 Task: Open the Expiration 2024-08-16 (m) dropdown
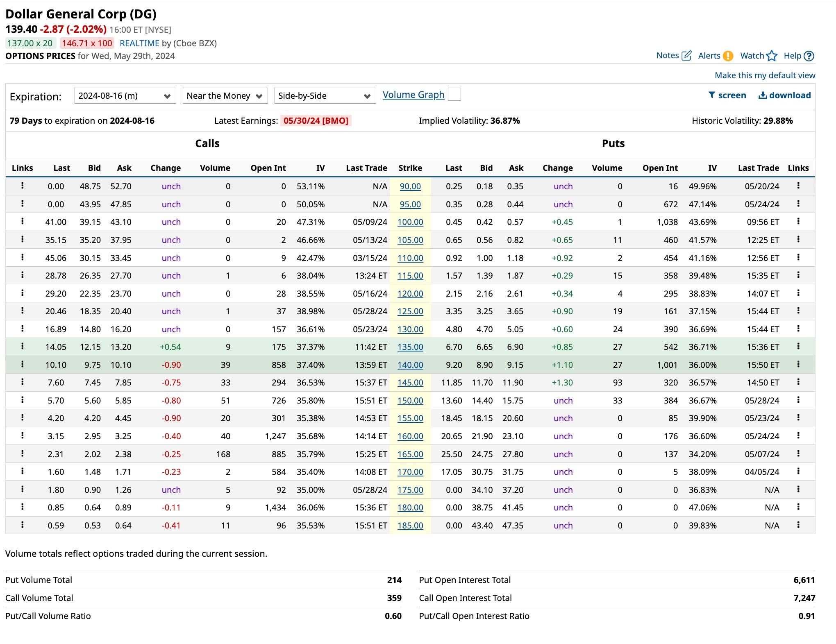point(125,96)
